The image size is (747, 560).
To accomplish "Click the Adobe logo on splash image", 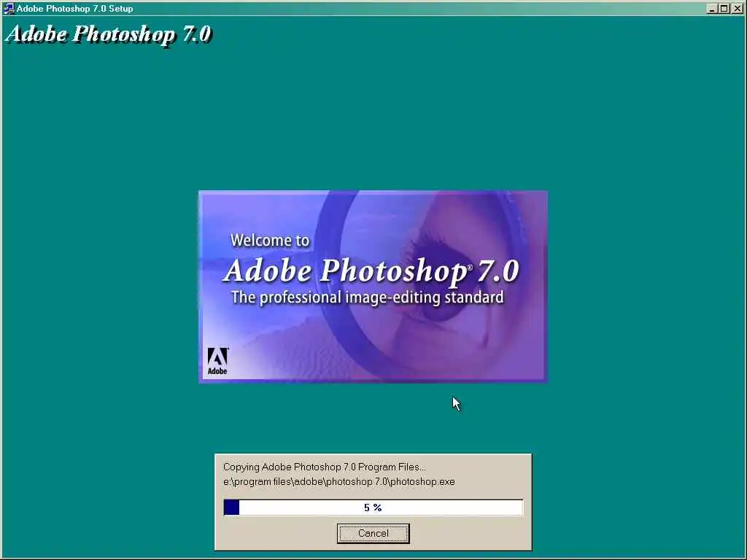I will tap(217, 361).
